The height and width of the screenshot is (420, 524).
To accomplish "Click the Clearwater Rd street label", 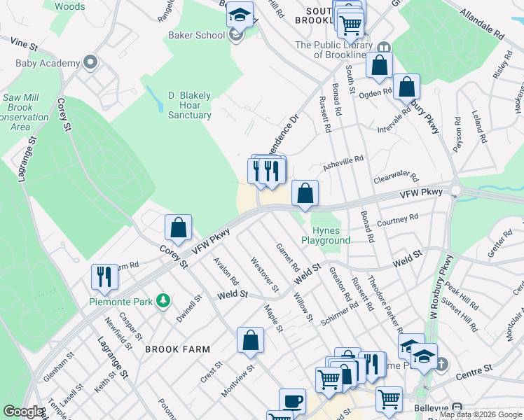I will [396, 176].
